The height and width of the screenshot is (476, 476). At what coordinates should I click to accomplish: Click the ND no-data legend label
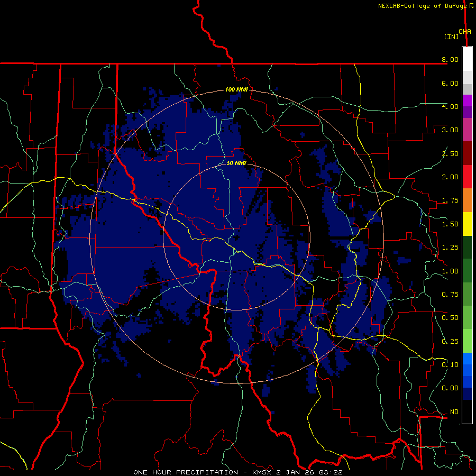(x=454, y=412)
